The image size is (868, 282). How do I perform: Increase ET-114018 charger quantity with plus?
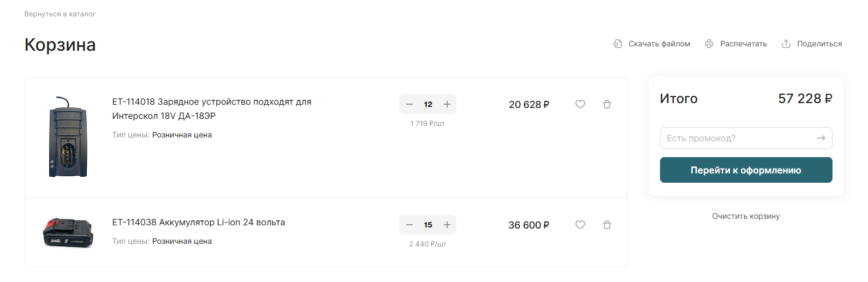click(447, 104)
